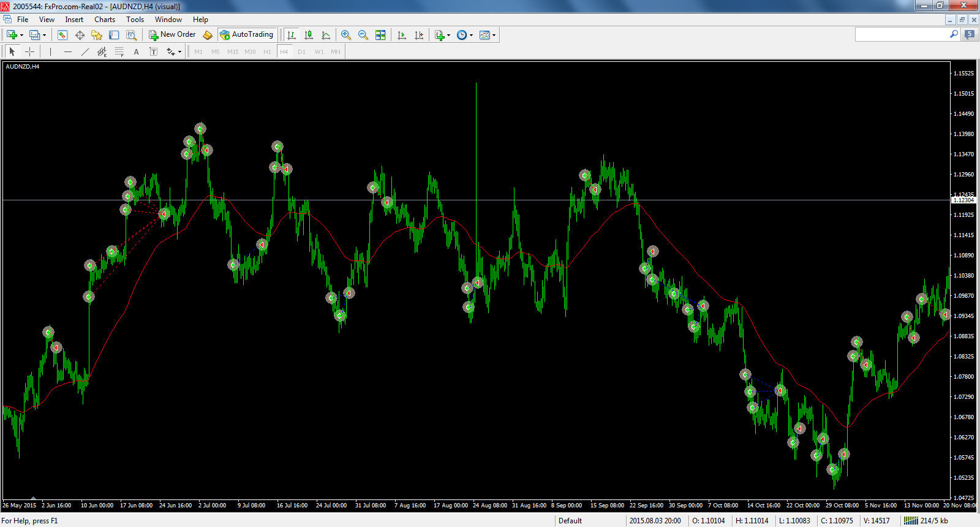Image resolution: width=980 pixels, height=527 pixels.
Task: Select the M5 timeframe button
Action: [x=215, y=51]
